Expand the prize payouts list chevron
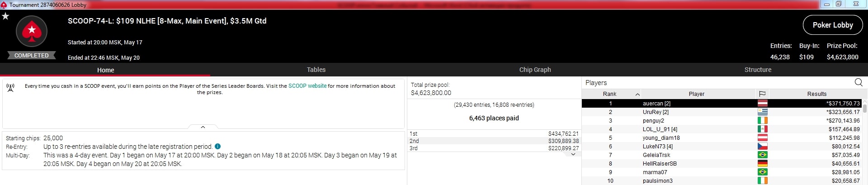The height and width of the screenshot is (185, 868). 573,155
